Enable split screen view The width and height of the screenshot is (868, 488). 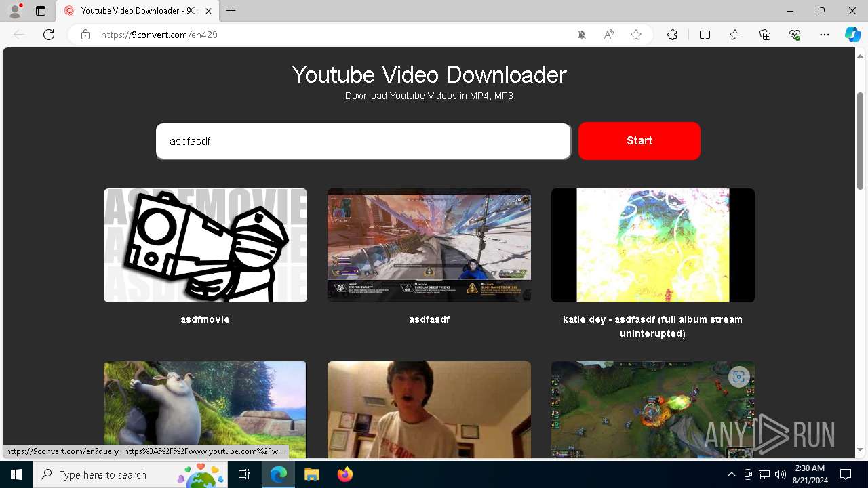[x=705, y=35]
